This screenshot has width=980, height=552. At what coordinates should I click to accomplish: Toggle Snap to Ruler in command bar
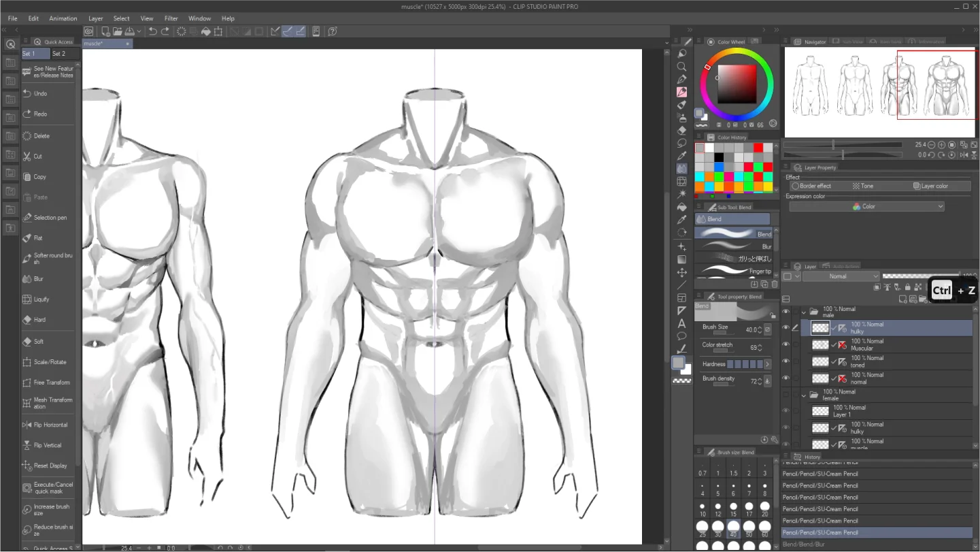(275, 31)
